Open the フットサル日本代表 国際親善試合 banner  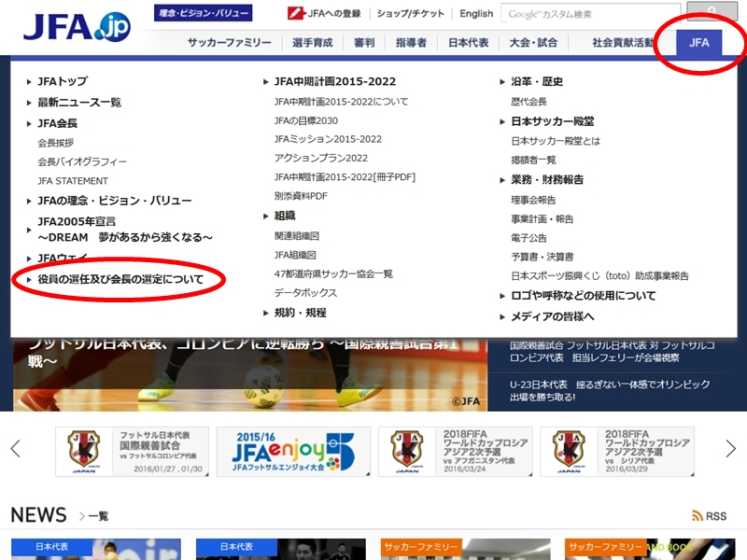point(133,452)
